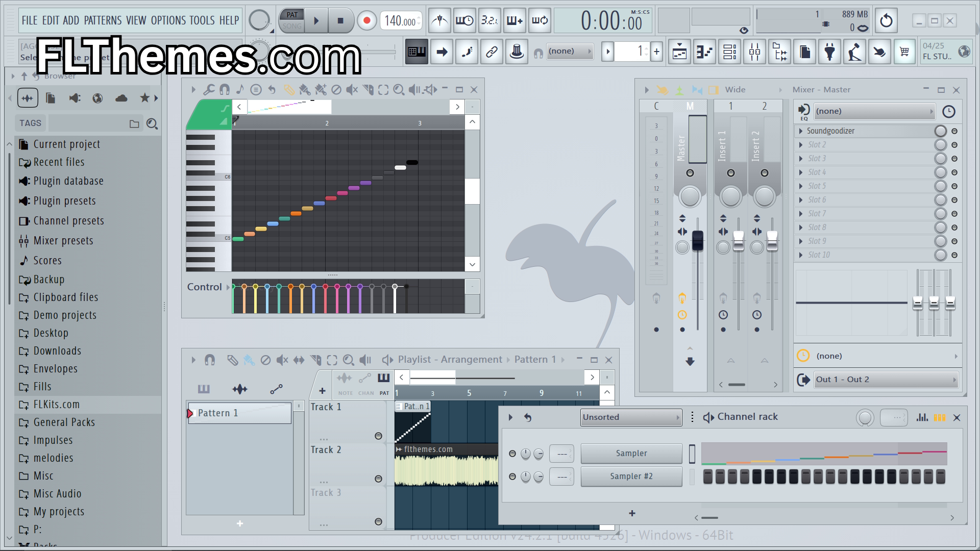
Task: Select the playlist draw pencil tool
Action: click(232, 360)
